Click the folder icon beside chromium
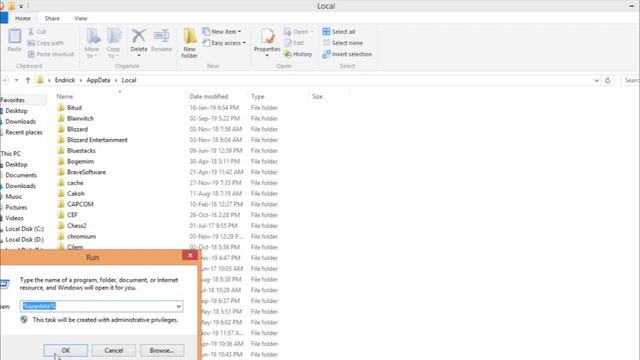 click(61, 236)
